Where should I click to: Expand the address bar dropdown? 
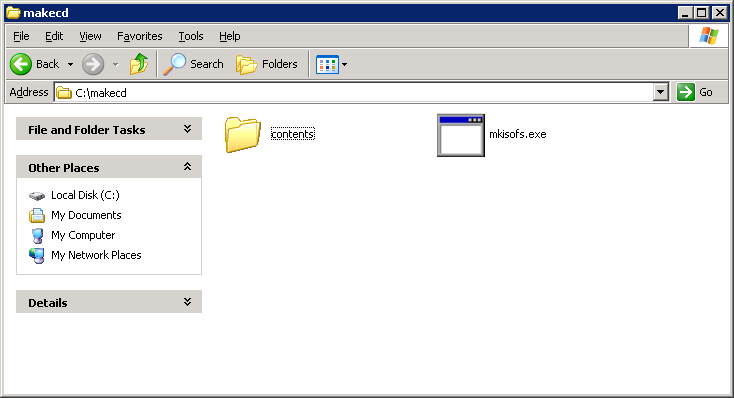pos(661,92)
